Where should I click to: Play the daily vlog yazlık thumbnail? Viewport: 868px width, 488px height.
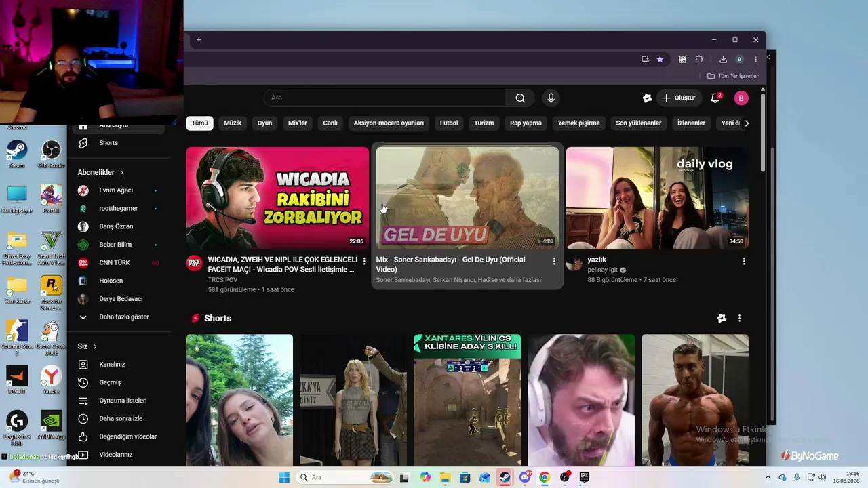pos(658,198)
